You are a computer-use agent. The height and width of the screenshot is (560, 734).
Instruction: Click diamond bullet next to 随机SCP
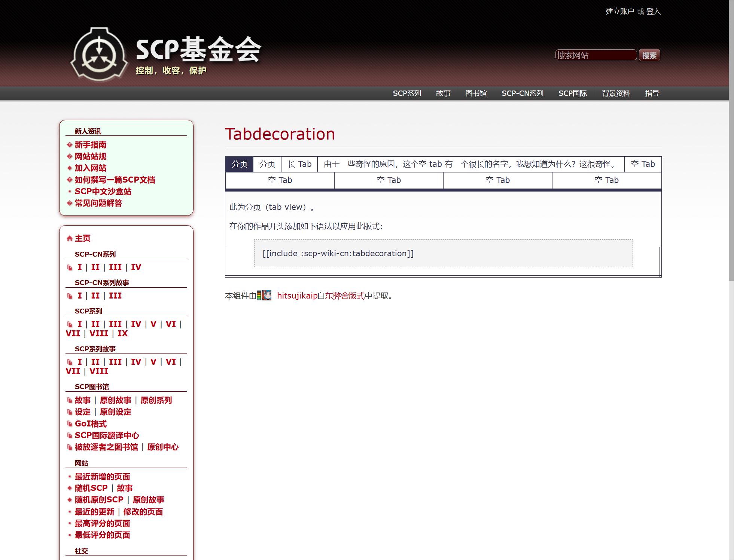point(69,488)
